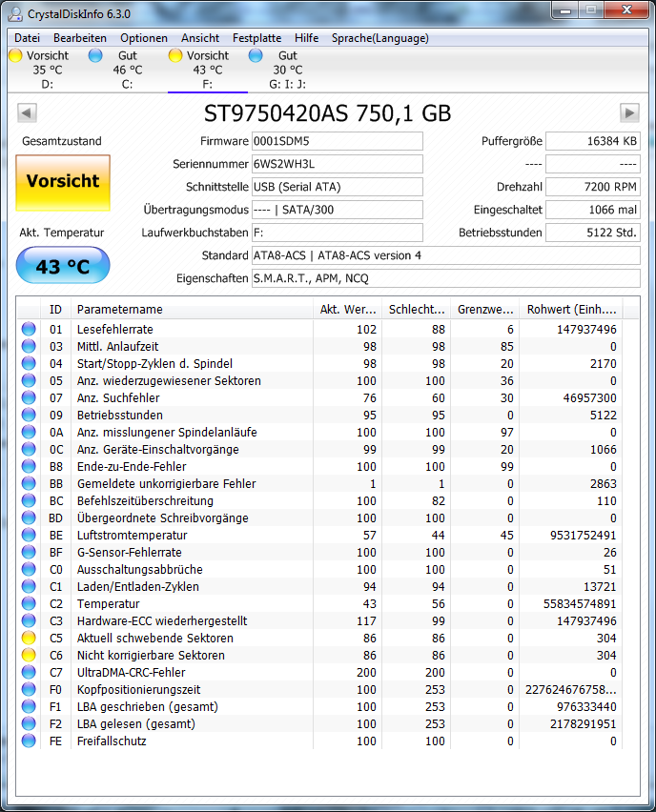656x812 pixels.
Task: Click the yellow status icon for drive D:
Action: (x=15, y=55)
